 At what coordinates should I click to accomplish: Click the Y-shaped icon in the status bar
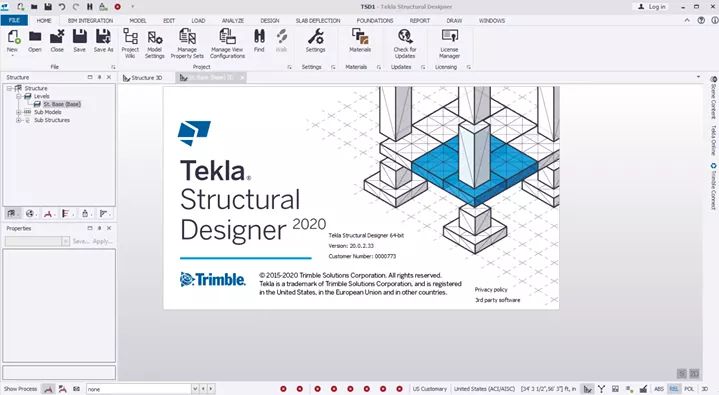pyautogui.click(x=602, y=389)
